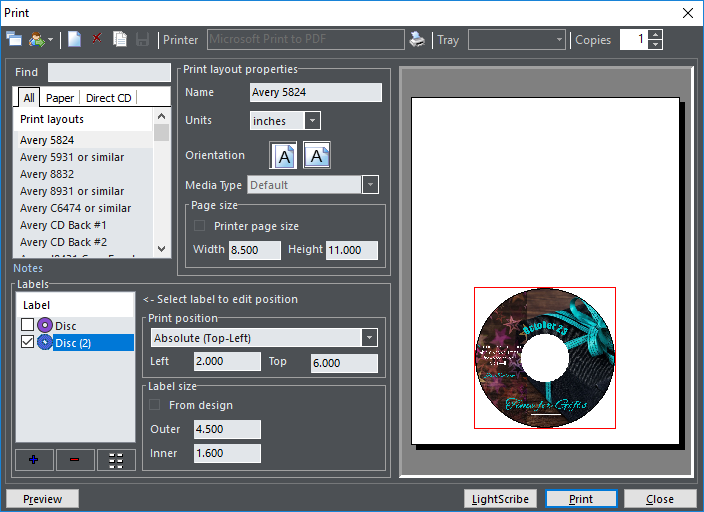Screen dimensions: 704x512
Task: Open printer settings icon next to printer field
Action: coord(417,40)
